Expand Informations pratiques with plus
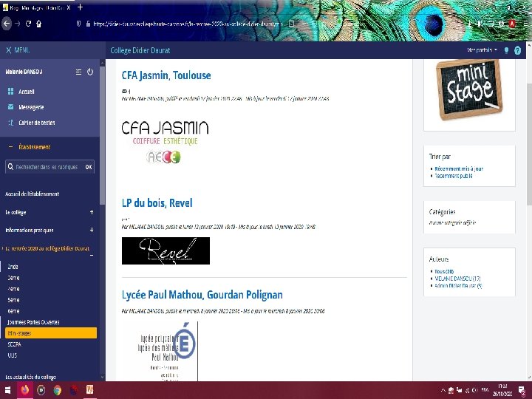Viewport: 532px width, 399px height. click(x=92, y=230)
